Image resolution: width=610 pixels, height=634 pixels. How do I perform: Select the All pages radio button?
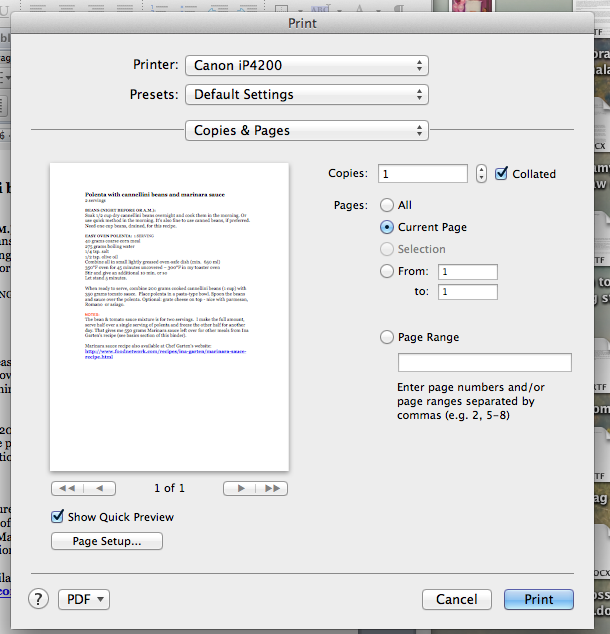(388, 205)
